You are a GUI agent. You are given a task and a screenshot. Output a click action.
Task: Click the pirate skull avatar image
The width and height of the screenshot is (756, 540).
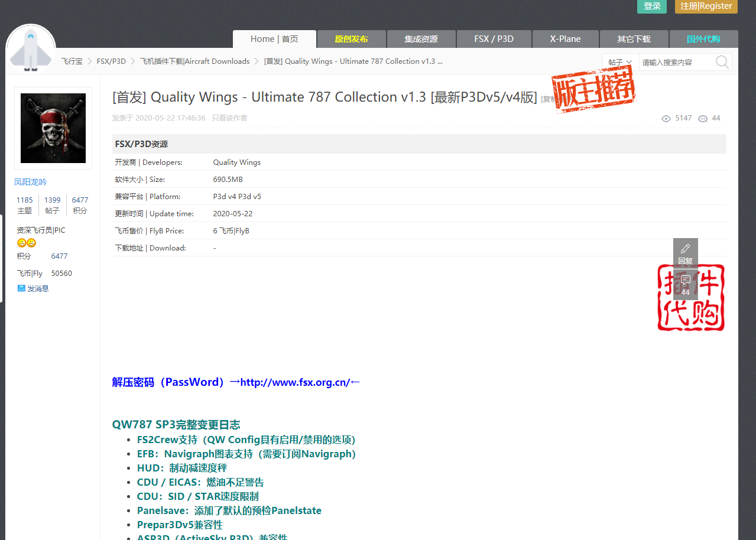(x=53, y=128)
